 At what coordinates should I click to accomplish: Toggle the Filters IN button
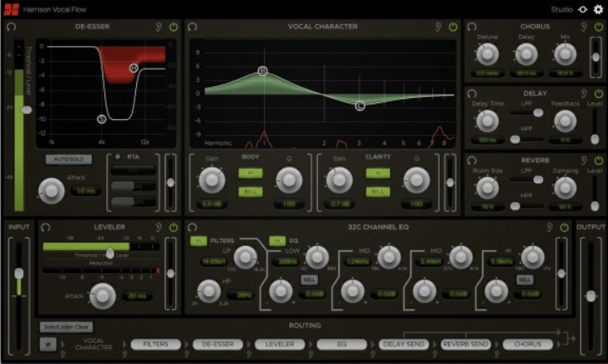[x=199, y=241]
